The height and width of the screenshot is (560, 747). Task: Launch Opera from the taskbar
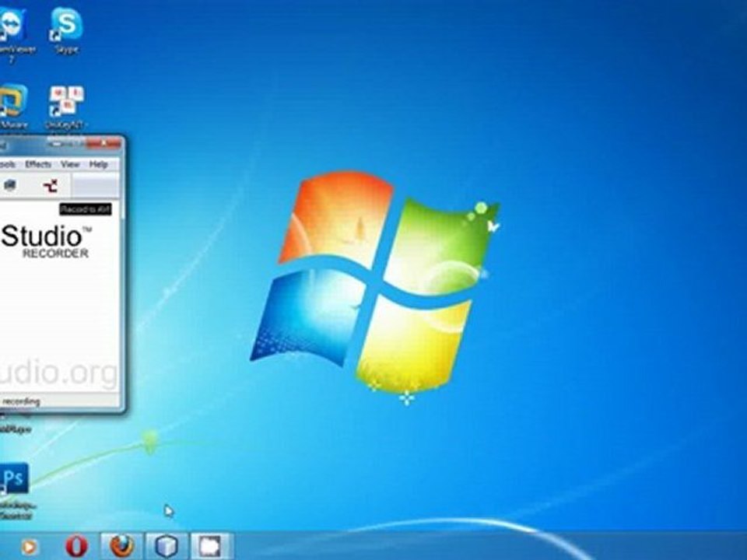click(76, 546)
